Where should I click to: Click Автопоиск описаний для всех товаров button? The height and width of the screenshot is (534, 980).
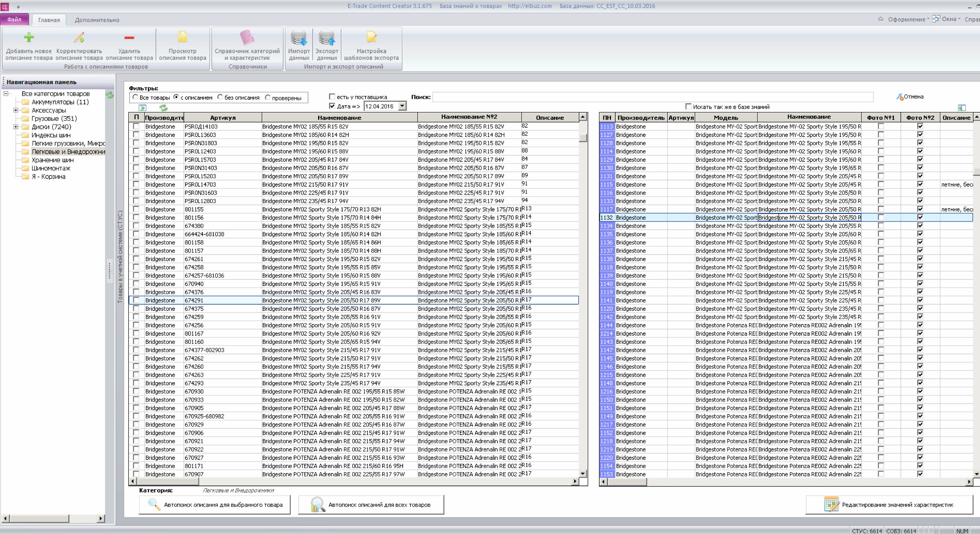click(x=371, y=505)
